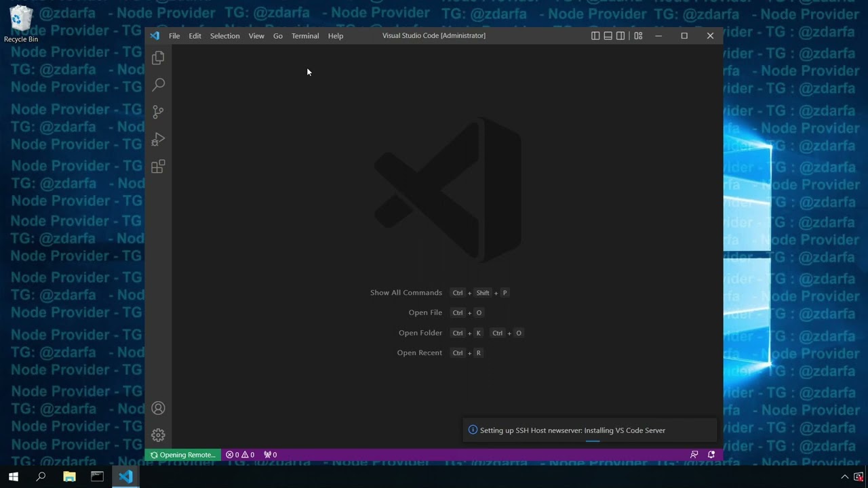Open the Accounts menu icon
The width and height of the screenshot is (868, 488).
click(158, 408)
